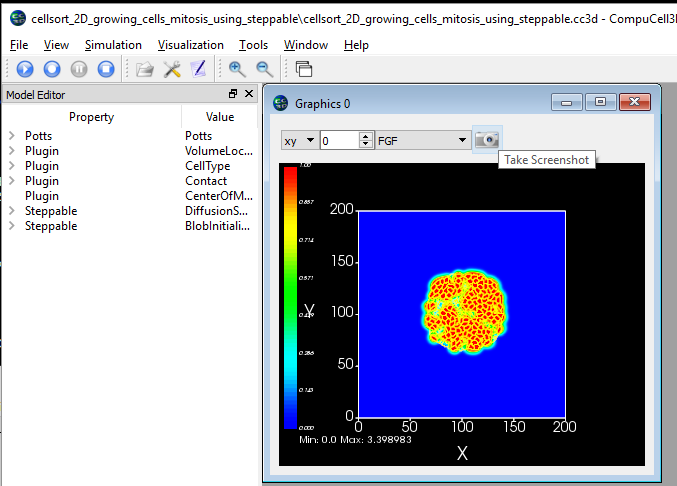Click the Min/Max value text under the plot
Viewport: 677px width, 486px height.
tap(355, 439)
